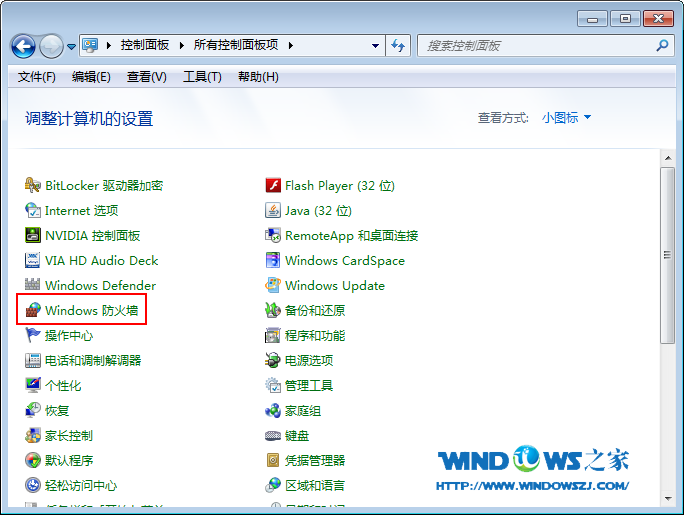This screenshot has height=515, width=684.
Task: Open the 编辑(E) menu
Action: [91, 77]
